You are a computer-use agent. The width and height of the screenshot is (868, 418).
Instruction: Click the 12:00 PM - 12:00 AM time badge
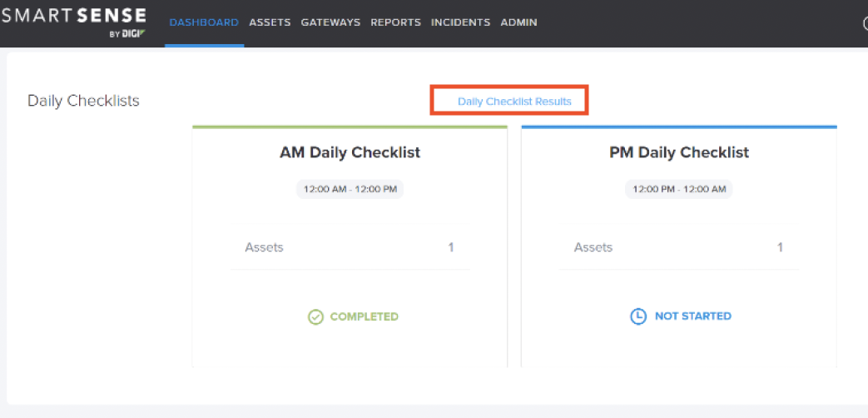tap(679, 189)
